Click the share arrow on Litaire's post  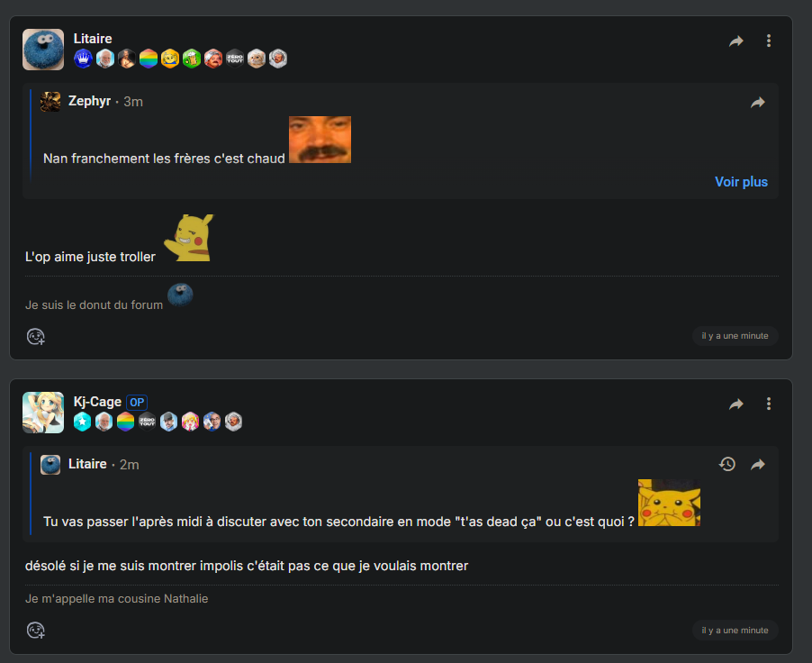735,41
